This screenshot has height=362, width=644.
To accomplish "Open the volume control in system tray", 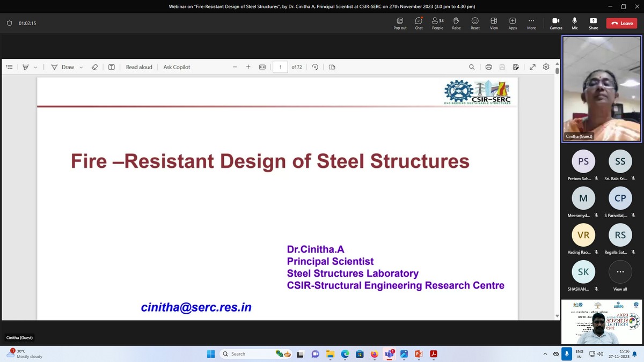I will pos(600,354).
